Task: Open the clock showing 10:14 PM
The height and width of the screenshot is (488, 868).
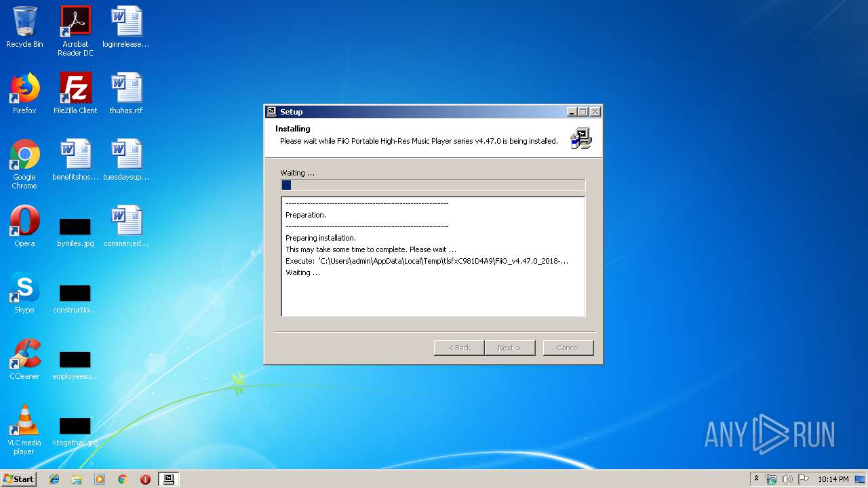Action: 833,479
